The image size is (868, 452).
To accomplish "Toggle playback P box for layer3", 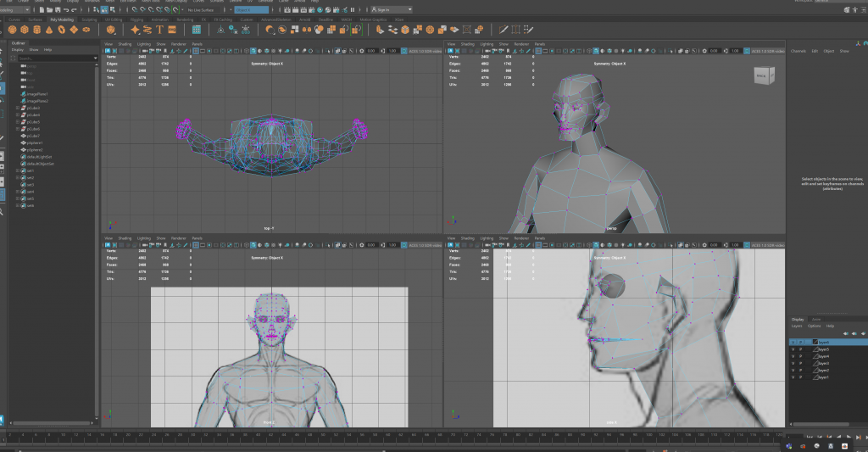I will (800, 363).
